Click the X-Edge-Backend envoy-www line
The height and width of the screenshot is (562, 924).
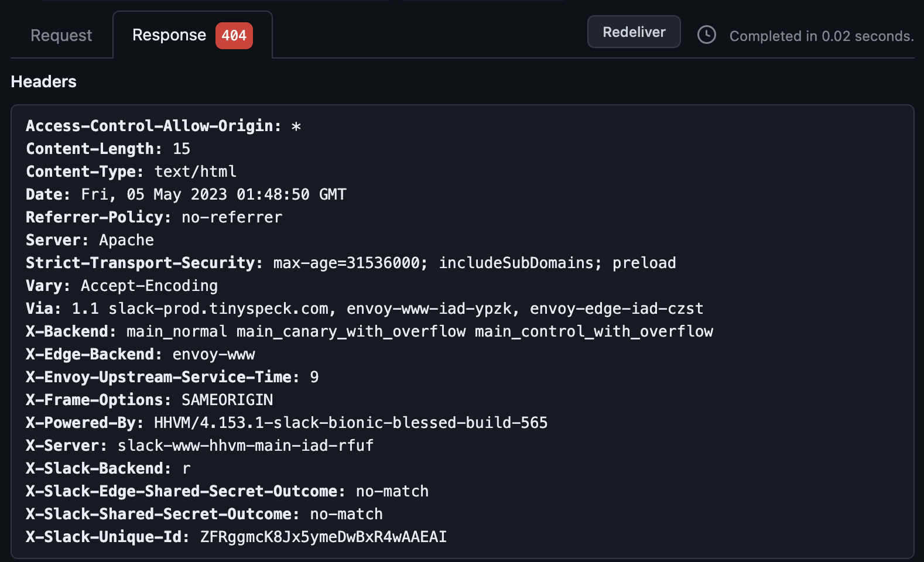tap(141, 354)
